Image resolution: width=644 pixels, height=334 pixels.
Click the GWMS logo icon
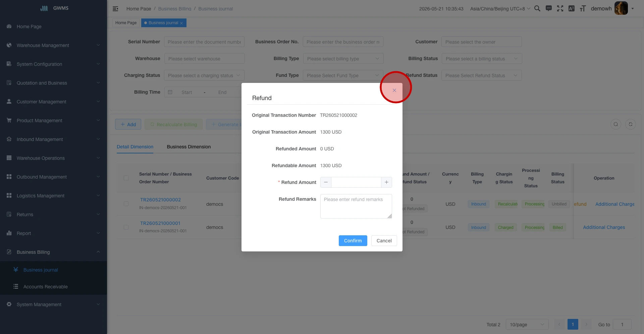(x=44, y=8)
